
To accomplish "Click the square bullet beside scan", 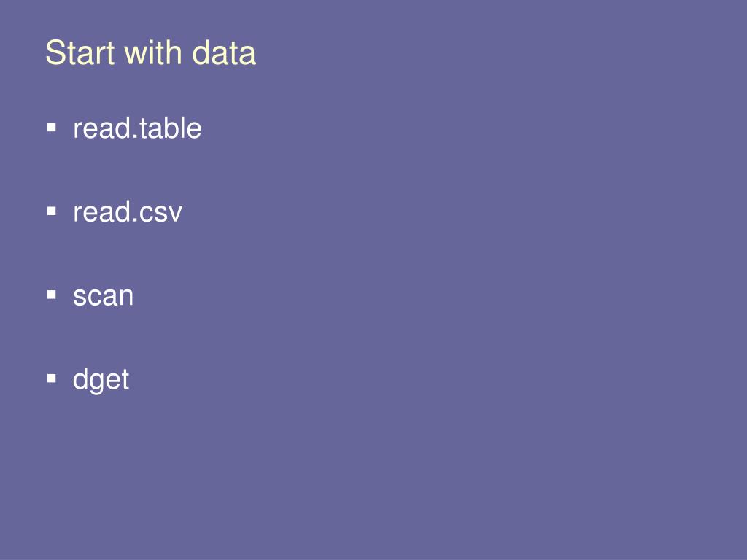I will [52, 295].
